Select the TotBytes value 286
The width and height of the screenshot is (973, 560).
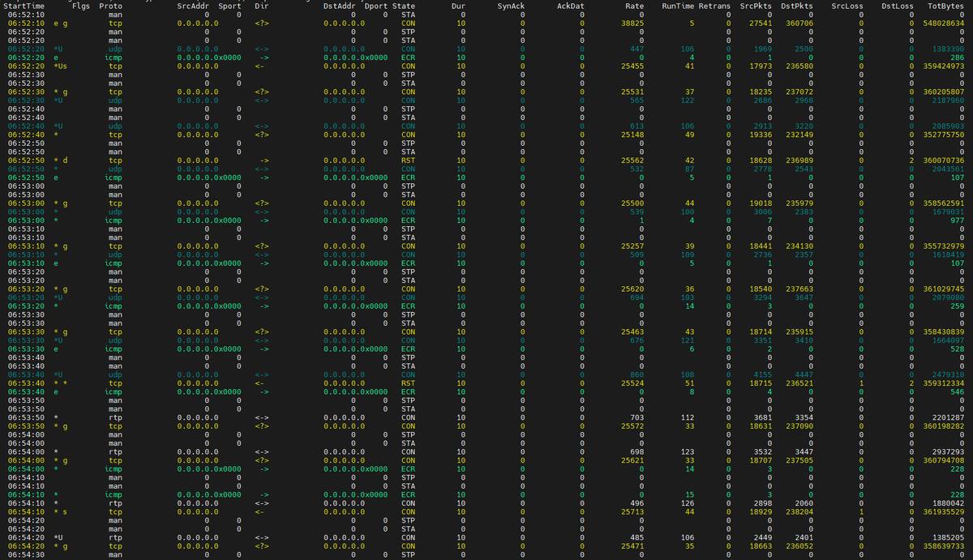click(958, 58)
